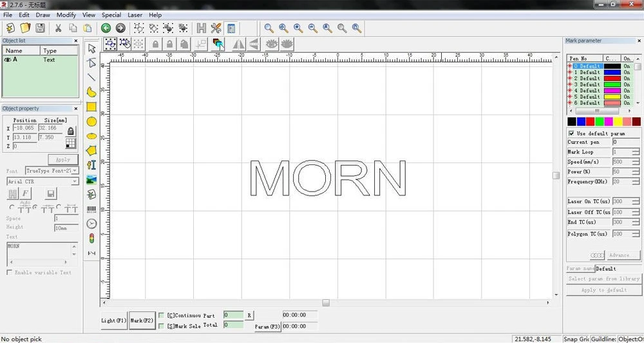
Task: Open the Laser menu
Action: pos(135,15)
